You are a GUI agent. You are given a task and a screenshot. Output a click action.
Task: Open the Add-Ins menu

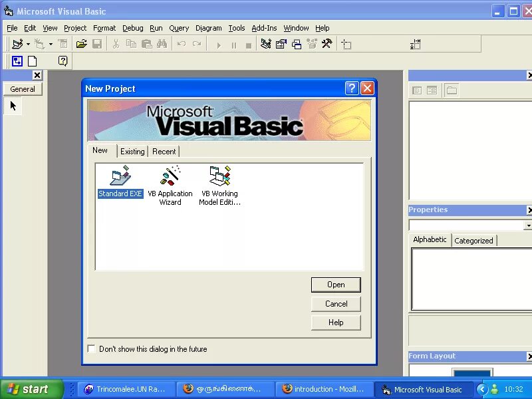click(264, 28)
